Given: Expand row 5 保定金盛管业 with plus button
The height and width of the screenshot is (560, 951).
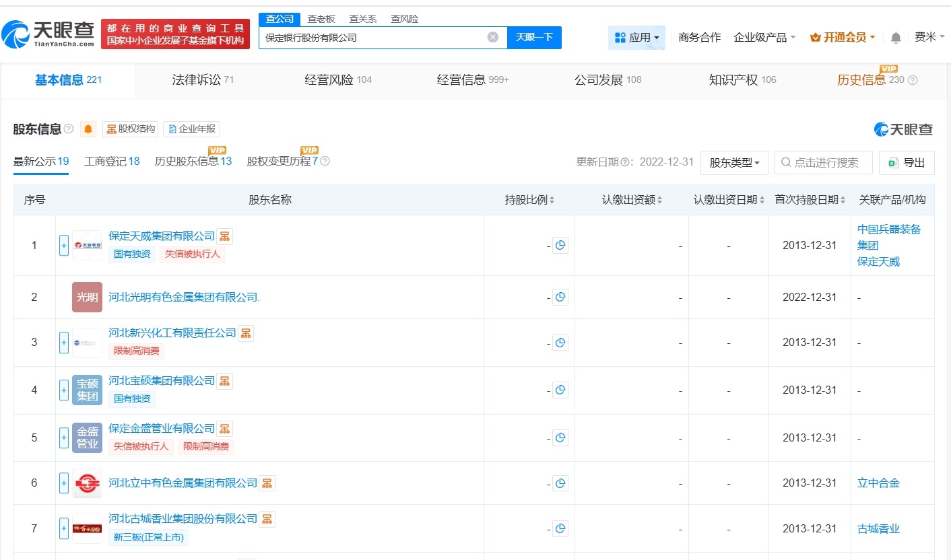Looking at the screenshot, I should pyautogui.click(x=64, y=438).
